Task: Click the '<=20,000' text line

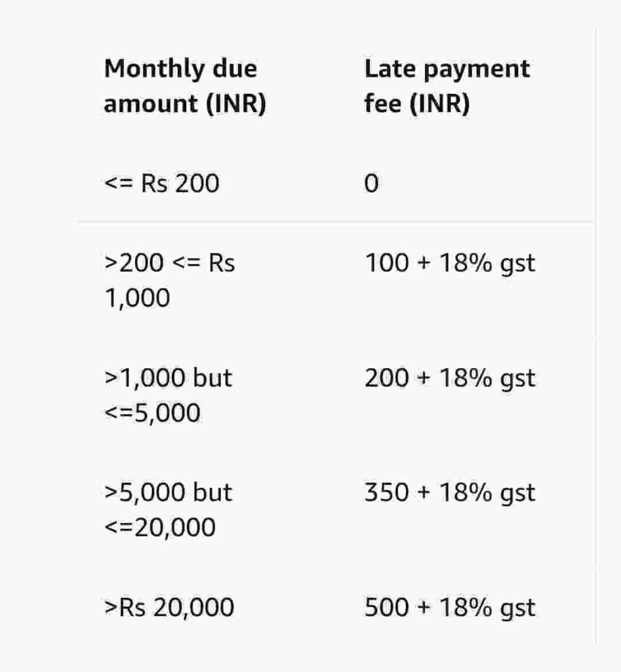Action: [x=160, y=528]
